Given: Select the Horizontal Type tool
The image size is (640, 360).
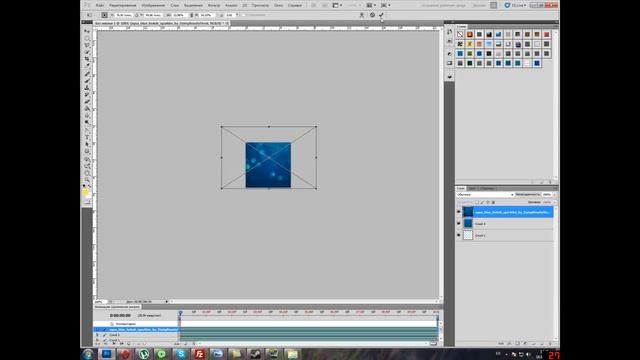Looking at the screenshot, I should pos(87,138).
